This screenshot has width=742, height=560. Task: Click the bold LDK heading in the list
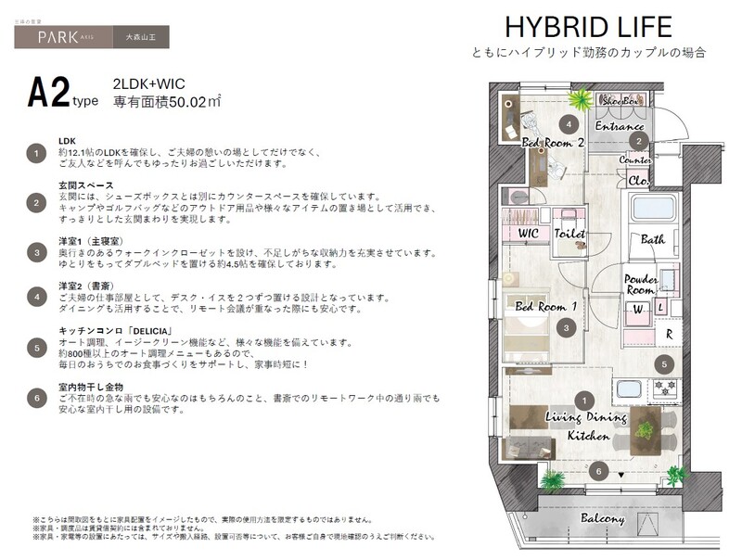[67, 141]
